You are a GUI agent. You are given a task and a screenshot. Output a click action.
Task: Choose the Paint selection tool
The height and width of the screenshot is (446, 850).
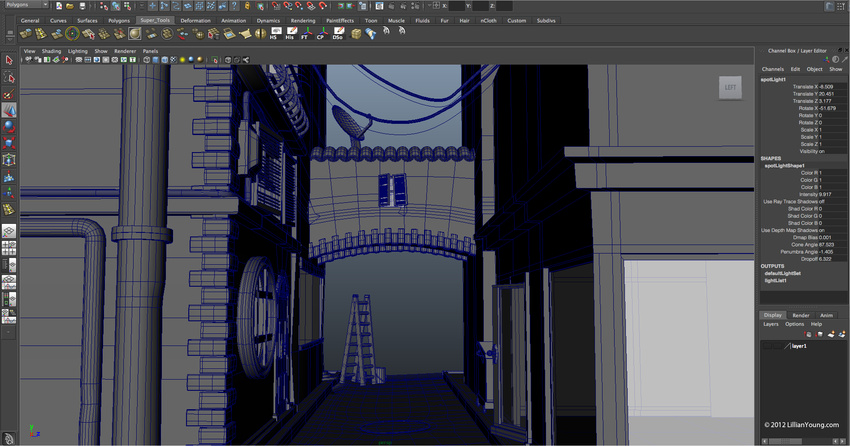9,94
